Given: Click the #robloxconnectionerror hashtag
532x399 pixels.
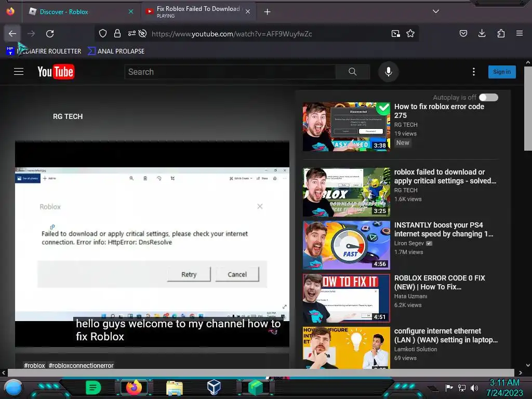Looking at the screenshot, I should point(81,365).
